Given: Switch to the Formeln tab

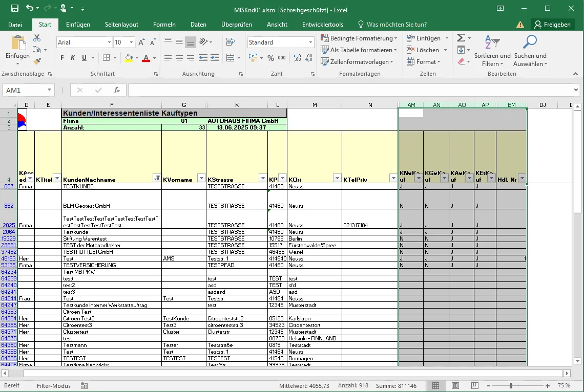Looking at the screenshot, I should [x=164, y=25].
